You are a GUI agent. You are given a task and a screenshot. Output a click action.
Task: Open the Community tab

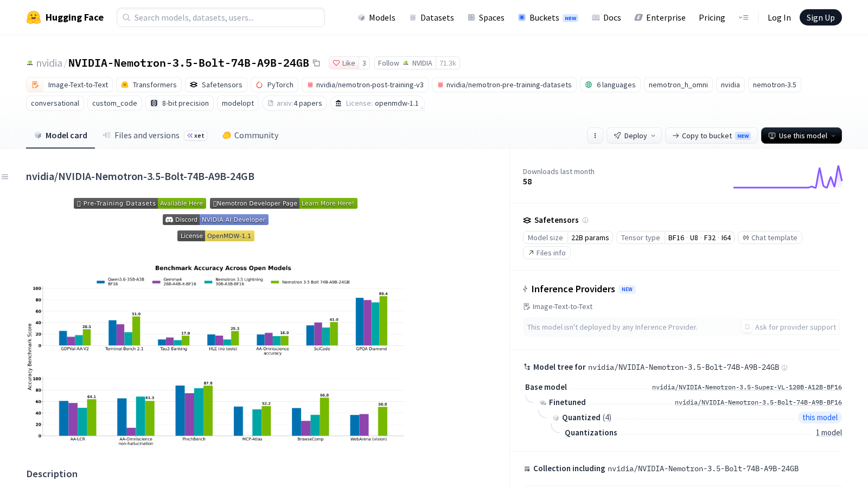[250, 136]
